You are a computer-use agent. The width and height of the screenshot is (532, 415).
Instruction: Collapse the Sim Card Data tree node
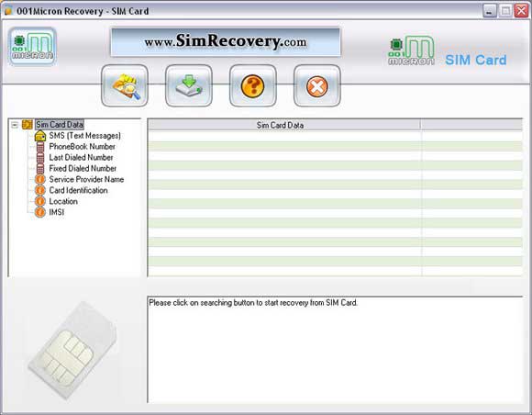[x=15, y=125]
